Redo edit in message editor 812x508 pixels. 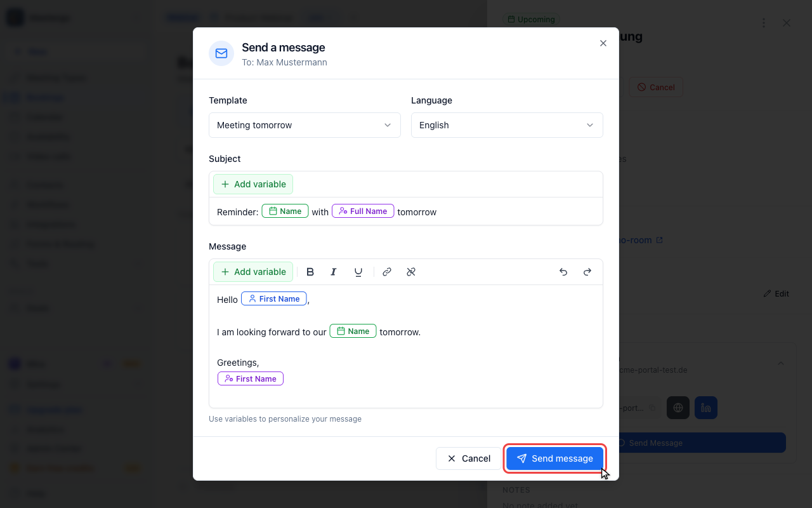pyautogui.click(x=587, y=272)
